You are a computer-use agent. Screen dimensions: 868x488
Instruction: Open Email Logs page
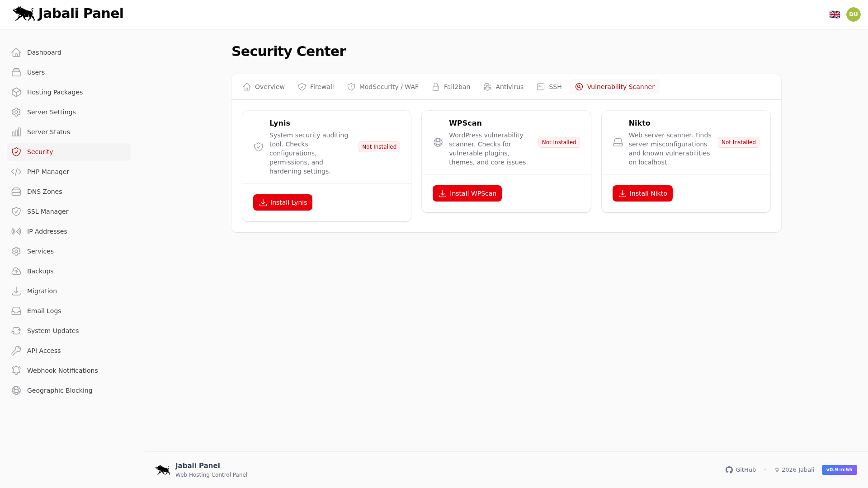[43, 311]
